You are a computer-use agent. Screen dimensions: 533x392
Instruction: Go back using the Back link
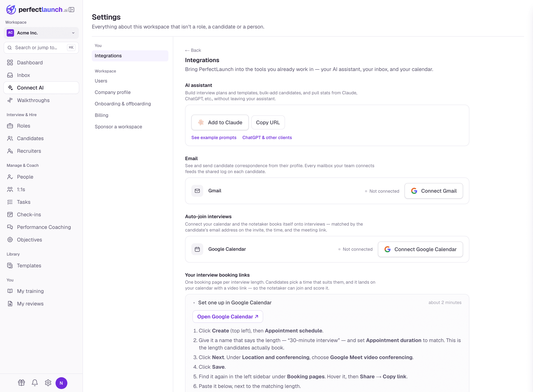pyautogui.click(x=193, y=50)
